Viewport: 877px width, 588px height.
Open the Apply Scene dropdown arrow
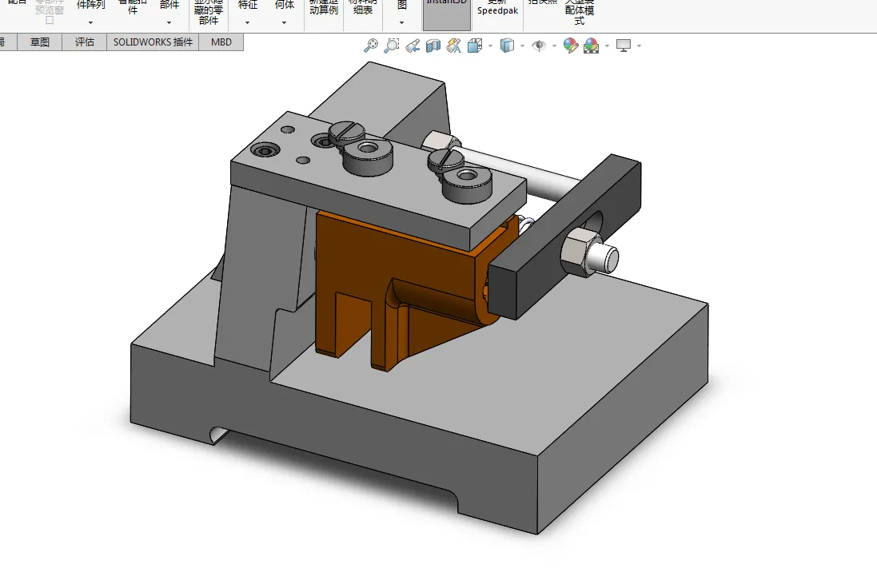(x=606, y=46)
